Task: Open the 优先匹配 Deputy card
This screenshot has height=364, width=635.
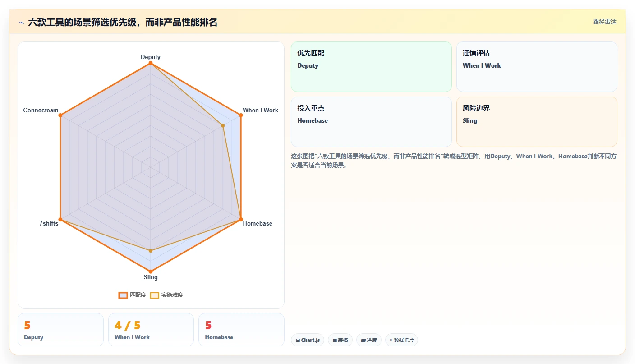Action: click(x=371, y=67)
